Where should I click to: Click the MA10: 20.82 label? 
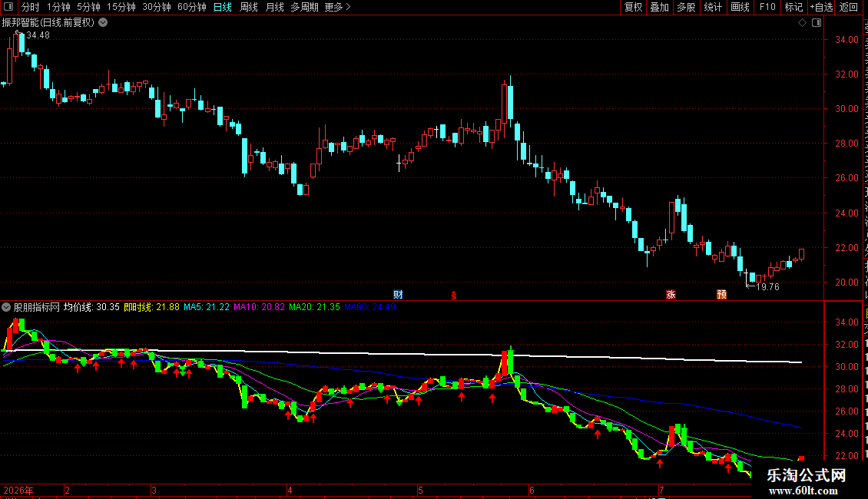coord(259,307)
